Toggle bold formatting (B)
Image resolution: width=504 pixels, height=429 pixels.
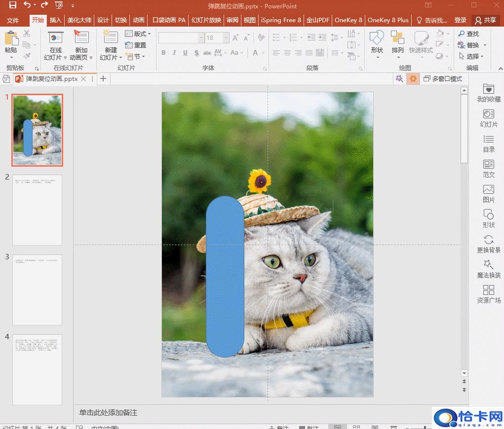click(163, 53)
